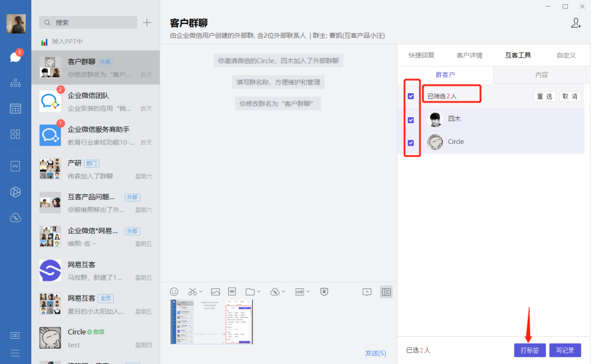Click the LIVE broadcast icon
The image size is (591, 364).
(300, 292)
